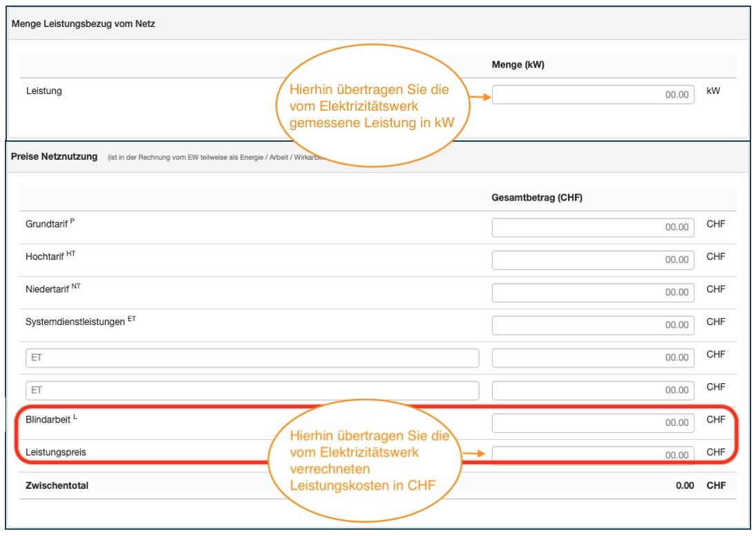
Task: Focus the Grundtarif amount field
Action: click(593, 227)
